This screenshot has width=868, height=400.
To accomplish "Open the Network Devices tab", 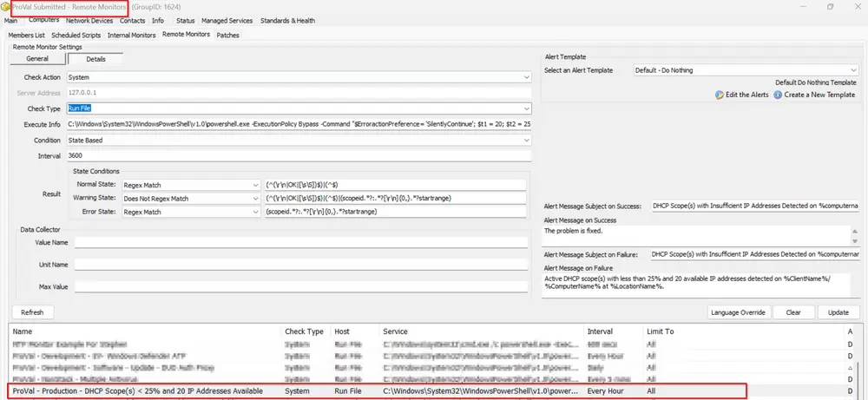I will tap(89, 21).
